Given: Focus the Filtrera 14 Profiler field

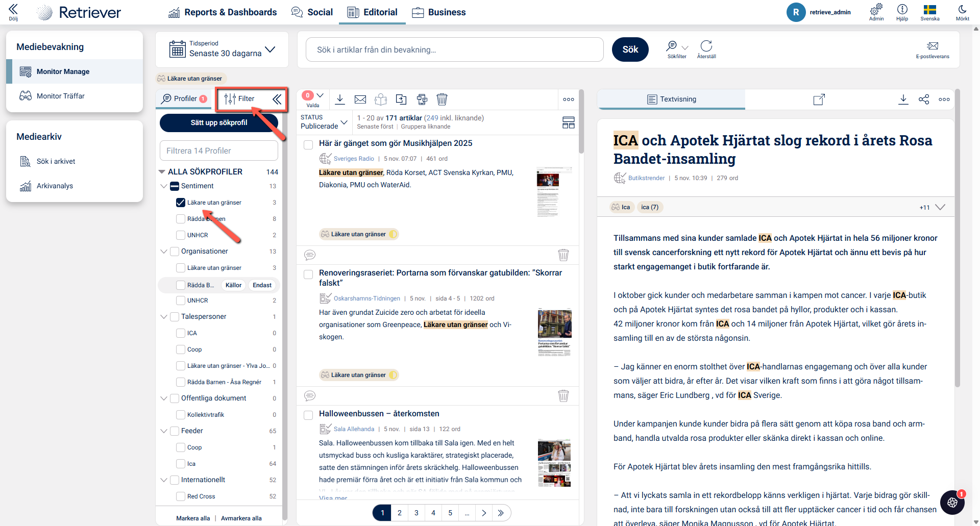Looking at the screenshot, I should tap(219, 151).
